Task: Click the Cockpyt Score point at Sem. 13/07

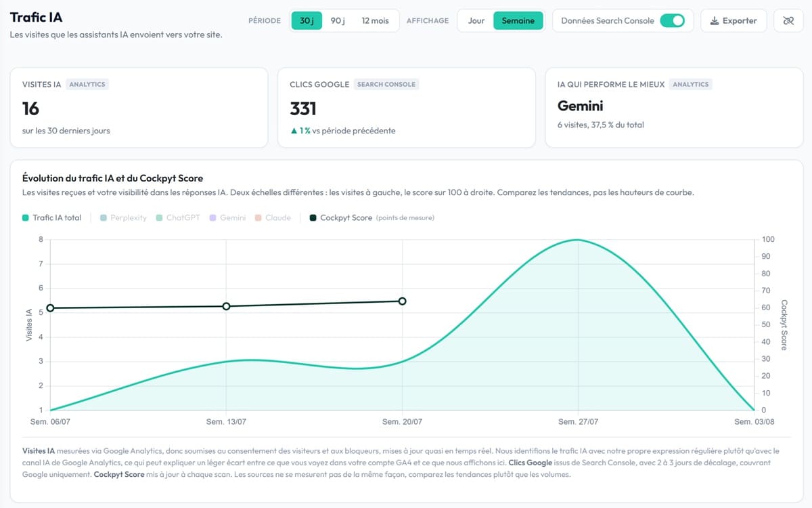Action: pyautogui.click(x=226, y=306)
